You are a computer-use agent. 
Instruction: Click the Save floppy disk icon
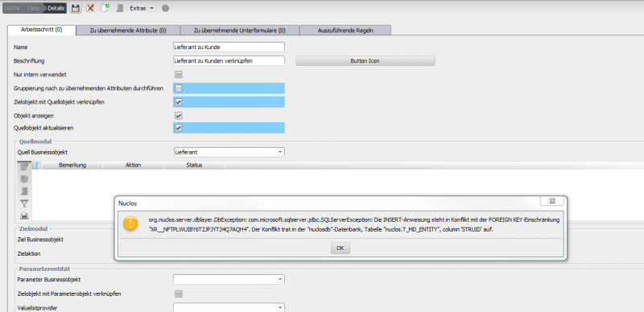[75, 8]
